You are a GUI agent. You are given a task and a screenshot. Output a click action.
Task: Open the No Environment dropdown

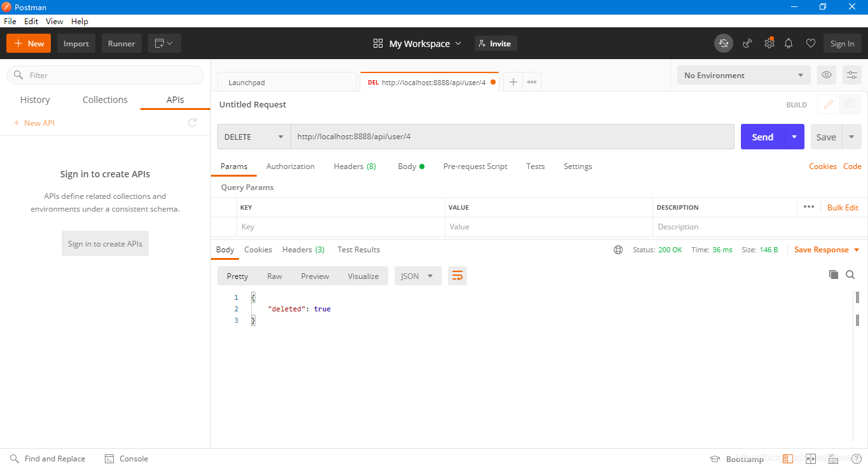tap(744, 75)
